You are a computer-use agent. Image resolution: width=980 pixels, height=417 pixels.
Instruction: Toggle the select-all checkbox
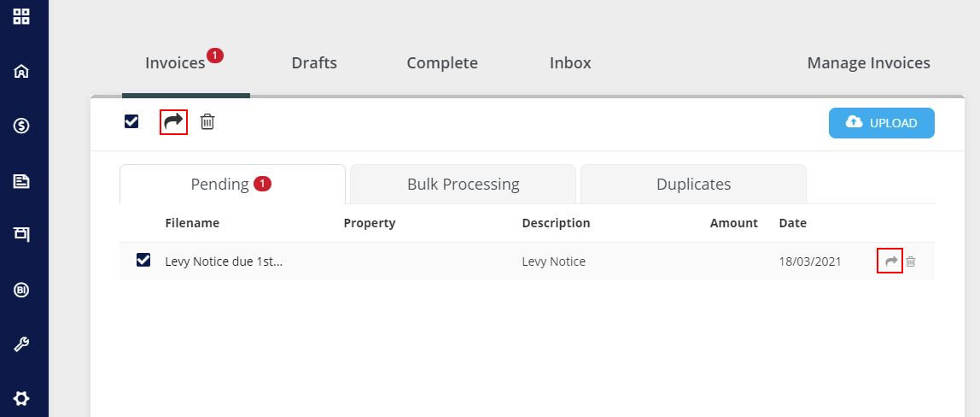tap(131, 121)
